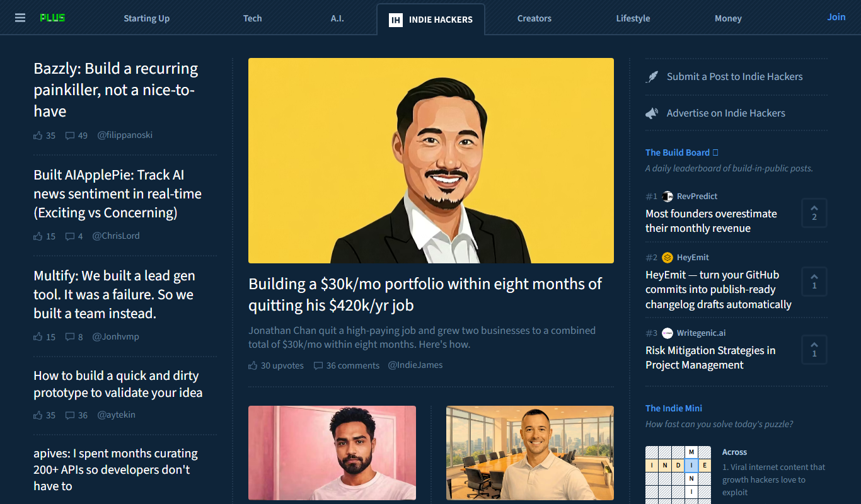Image resolution: width=861 pixels, height=504 pixels.
Task: Click the feather icon beside Submit a Post
Action: click(652, 77)
